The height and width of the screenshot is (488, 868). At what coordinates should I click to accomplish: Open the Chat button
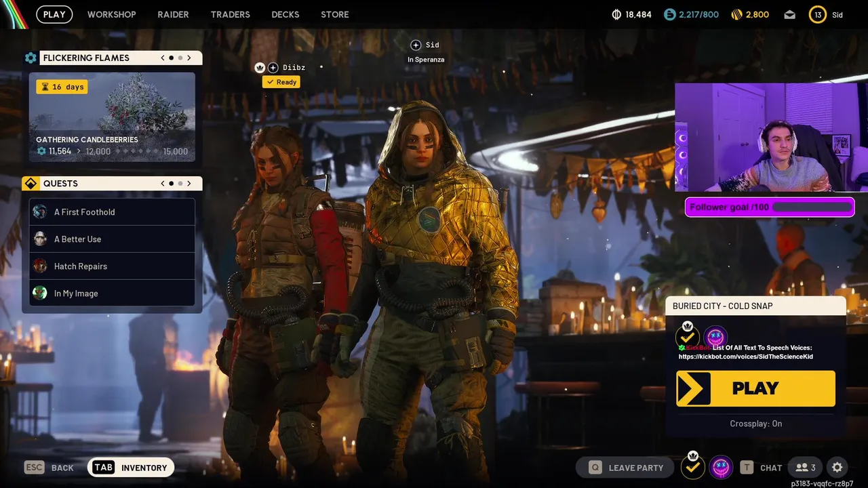point(761,468)
